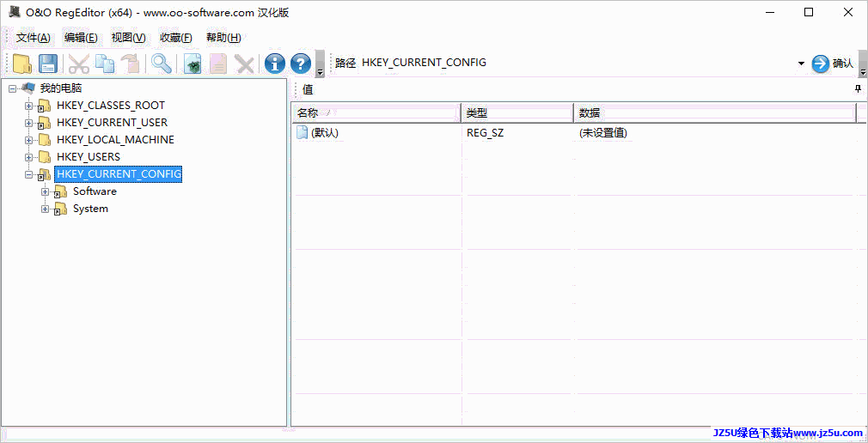Screen dimensions: 868x443
Task: Select HKEY_CURRENT_CONFIG key
Action: coord(119,173)
